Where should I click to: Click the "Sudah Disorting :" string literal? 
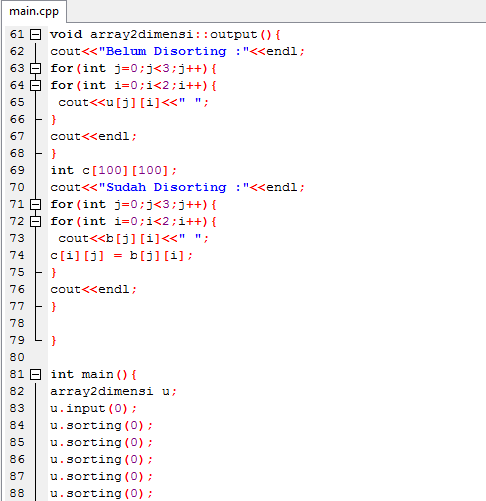[x=174, y=187]
